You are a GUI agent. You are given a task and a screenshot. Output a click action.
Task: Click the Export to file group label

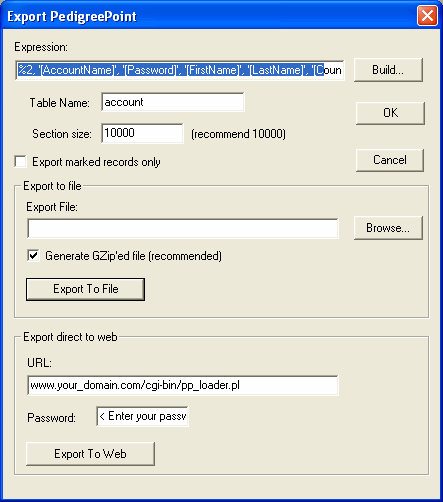[x=52, y=186]
